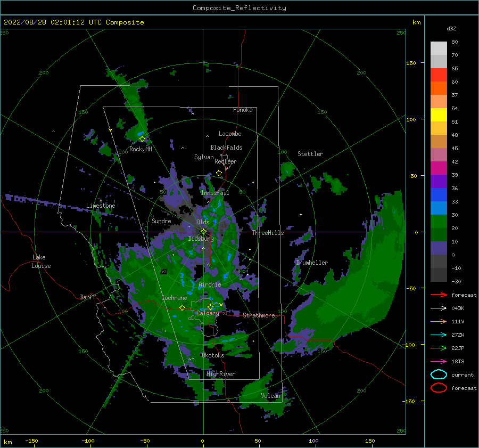
Task: Click the green 22JP arrow icon
Action: (439, 348)
